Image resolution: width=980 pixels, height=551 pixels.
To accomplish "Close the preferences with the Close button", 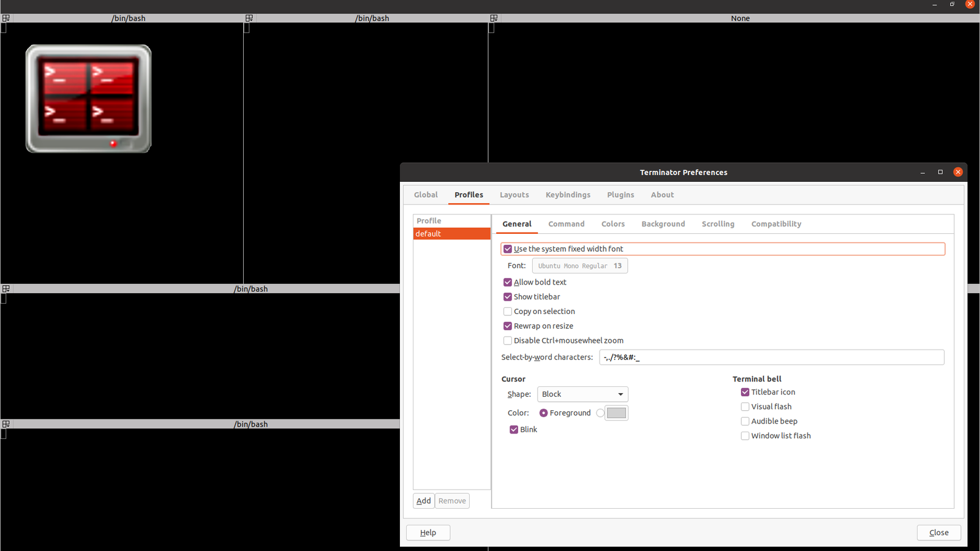I will pyautogui.click(x=939, y=533).
